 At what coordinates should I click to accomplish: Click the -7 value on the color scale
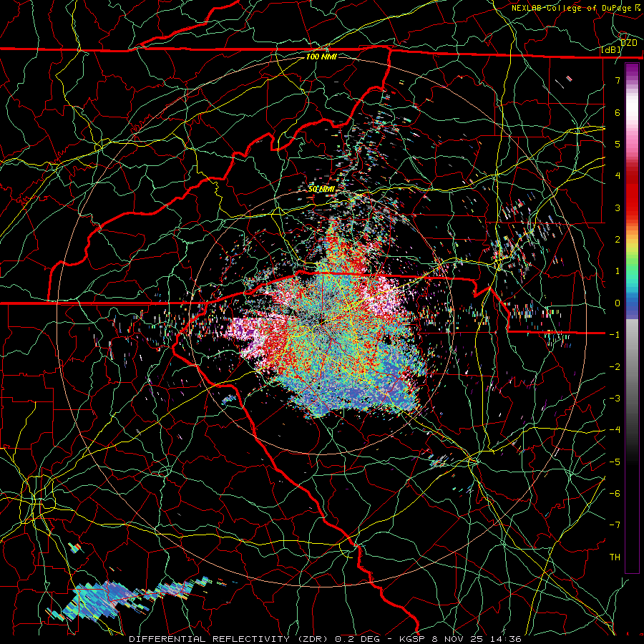tap(615, 525)
